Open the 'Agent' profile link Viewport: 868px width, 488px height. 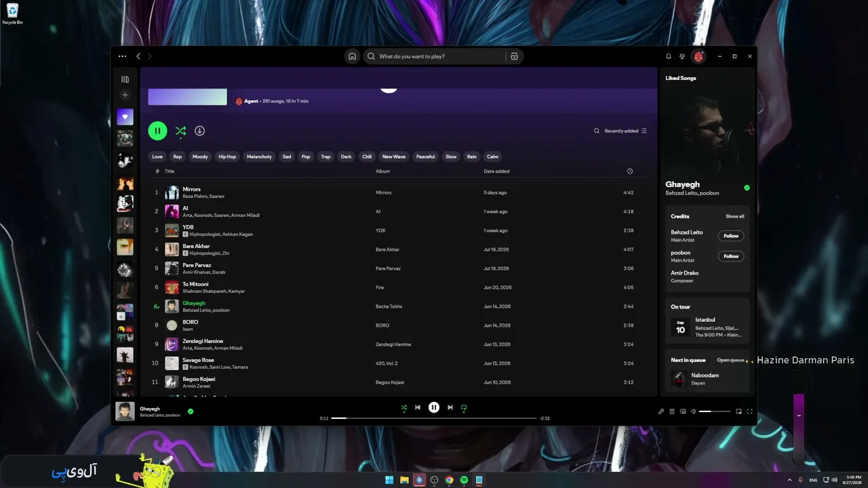(251, 101)
